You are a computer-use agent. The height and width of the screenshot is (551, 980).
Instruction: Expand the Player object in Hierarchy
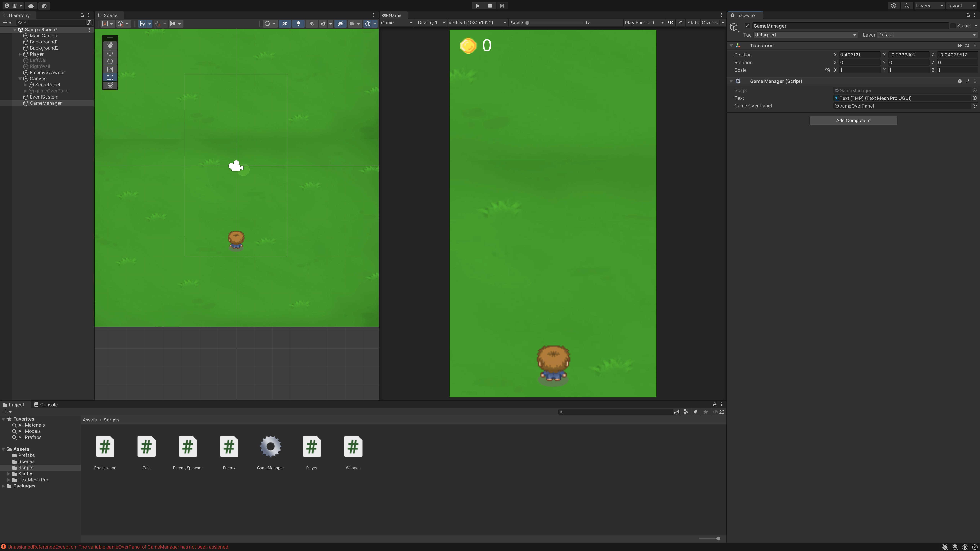point(20,54)
